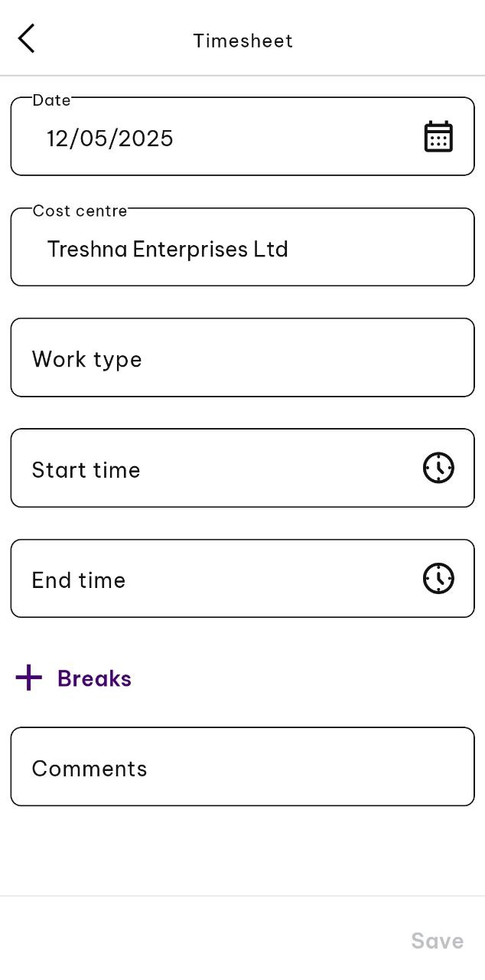
Task: Tap the Work type placeholder text
Action: point(86,360)
